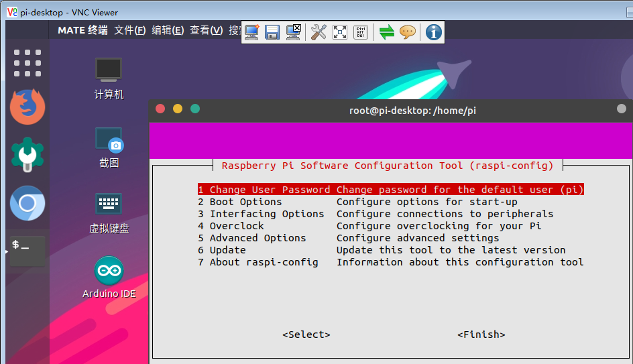Viewport: 633px width, 364px height.
Task: Open the 文件(F) menu
Action: [x=129, y=30]
